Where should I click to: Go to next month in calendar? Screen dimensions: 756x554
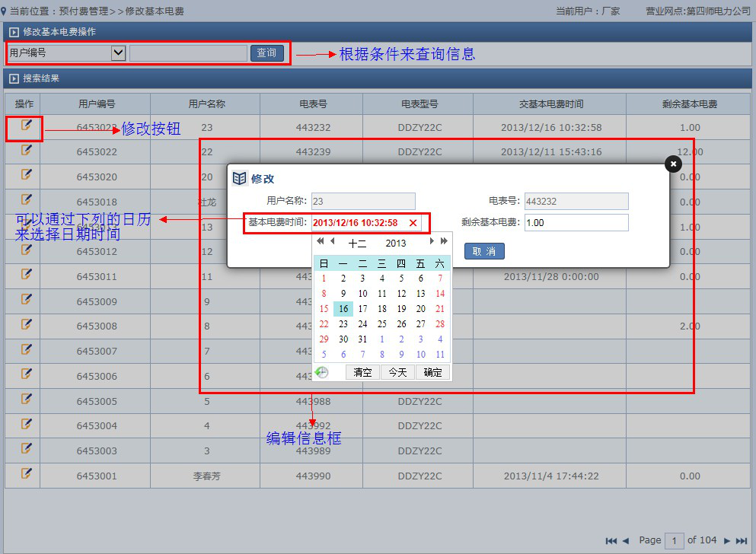pyautogui.click(x=432, y=241)
